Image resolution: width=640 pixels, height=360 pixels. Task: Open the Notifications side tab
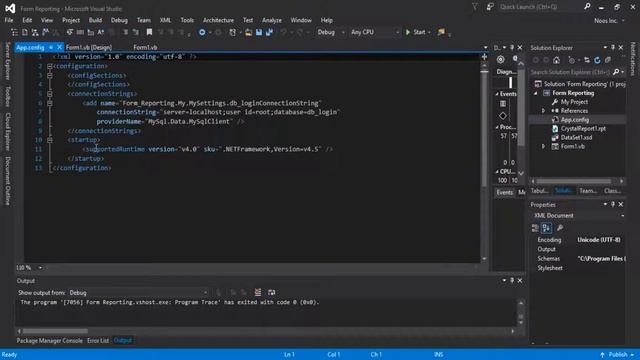pyautogui.click(x=633, y=59)
